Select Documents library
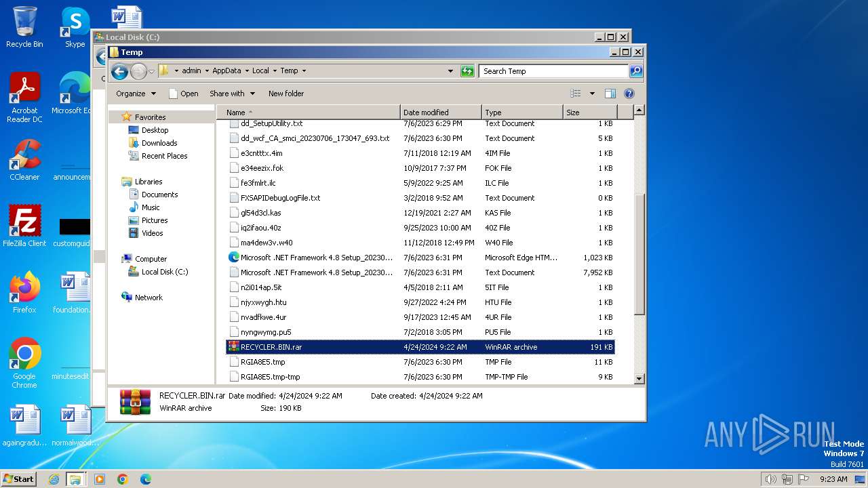Viewport: 868px width, 488px height. 159,195
